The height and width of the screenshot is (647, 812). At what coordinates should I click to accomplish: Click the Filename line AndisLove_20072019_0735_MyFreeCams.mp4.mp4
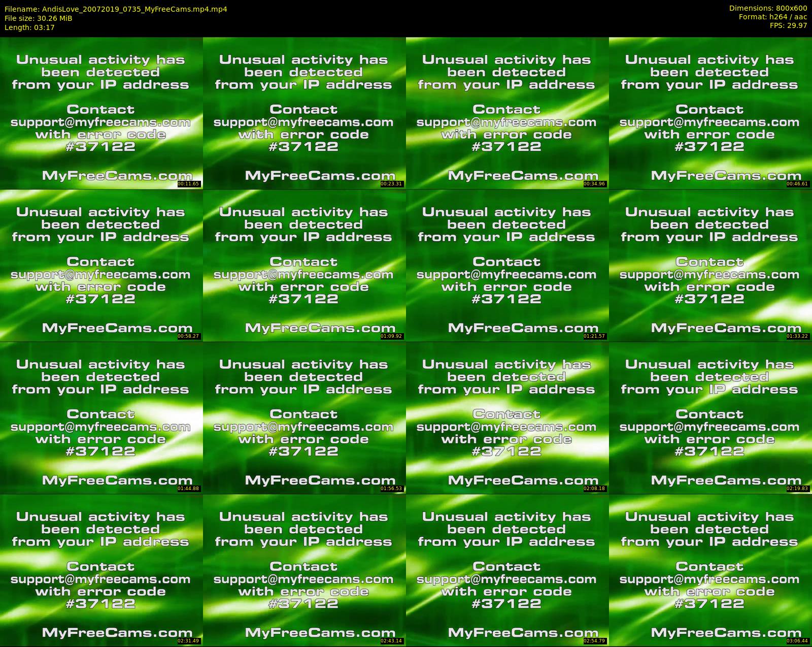pyautogui.click(x=116, y=9)
